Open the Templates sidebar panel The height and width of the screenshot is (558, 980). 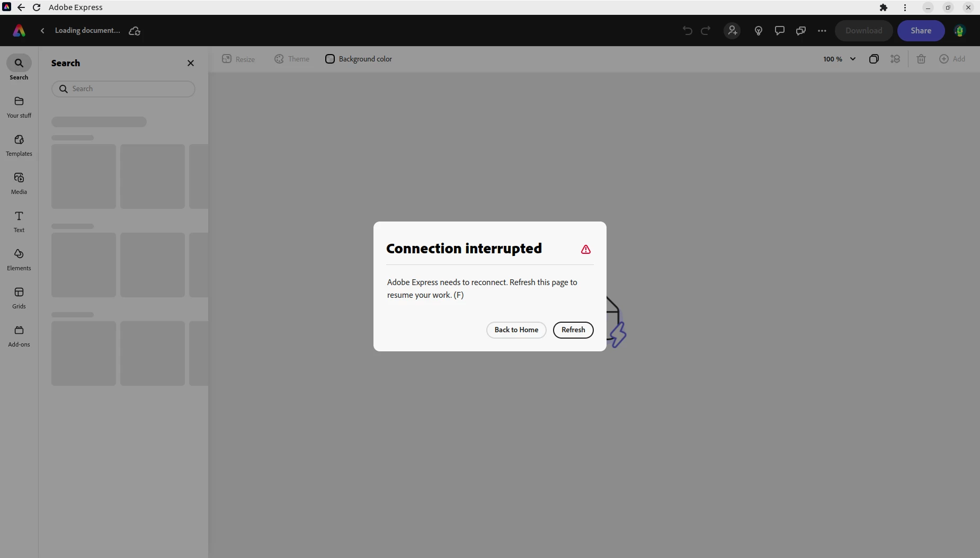point(19,145)
